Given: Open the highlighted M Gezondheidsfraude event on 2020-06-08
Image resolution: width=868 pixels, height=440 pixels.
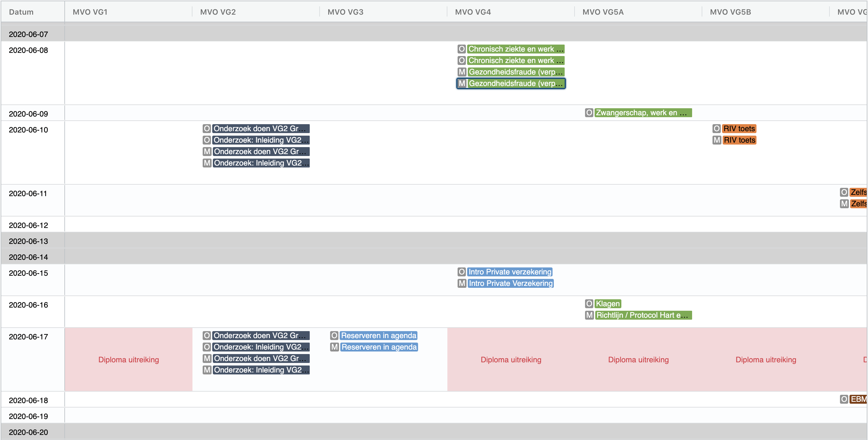Looking at the screenshot, I should pyautogui.click(x=511, y=83).
